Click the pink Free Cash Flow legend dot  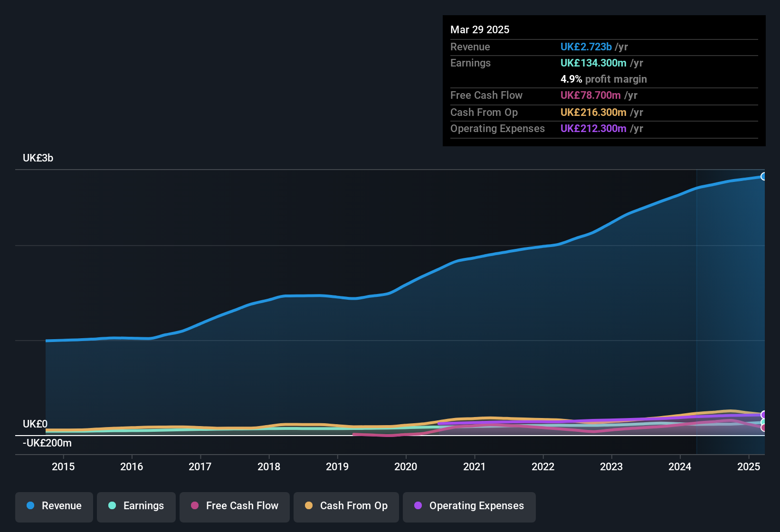[x=194, y=506]
